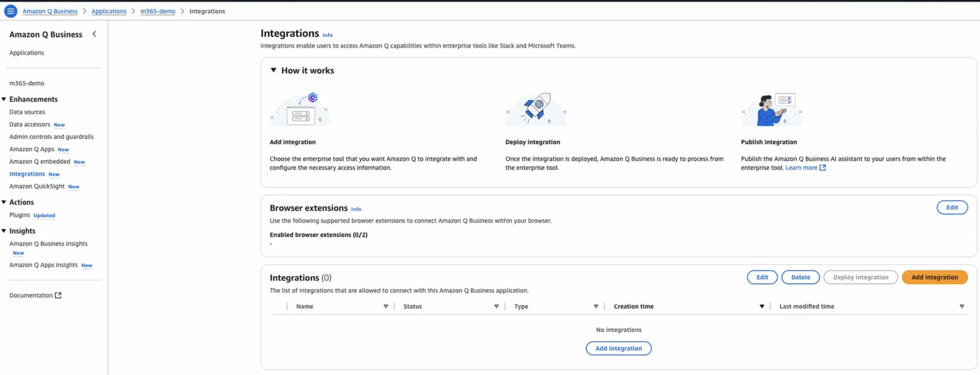Click the Publish integration illustration
The height and width of the screenshot is (375, 980).
tap(772, 109)
